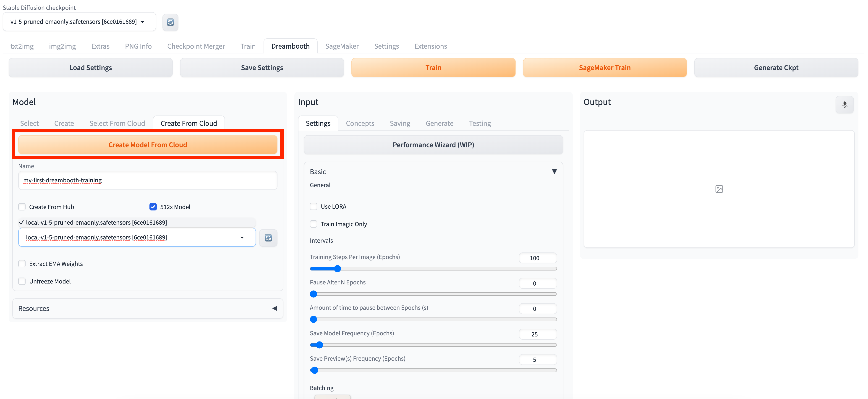Open the Concepts tab in Input
Viewport: 868px width, 399px height.
pyautogui.click(x=360, y=123)
